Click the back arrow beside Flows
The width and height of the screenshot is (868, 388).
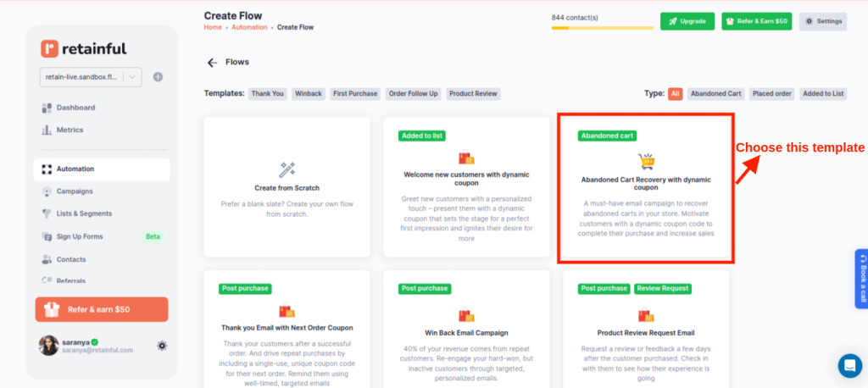click(212, 63)
